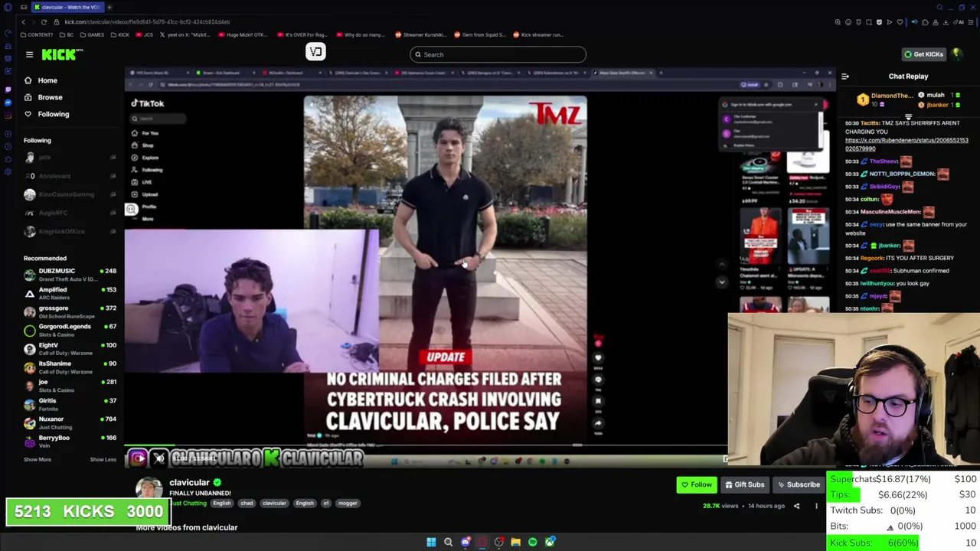Expand recommended list with Show More
This screenshot has width=980, height=551.
pos(37,459)
